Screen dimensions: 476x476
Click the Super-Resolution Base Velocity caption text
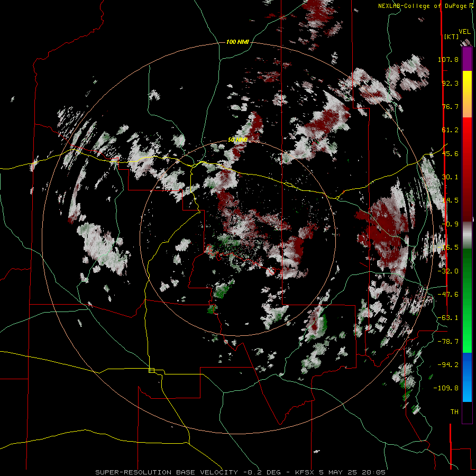point(241,472)
